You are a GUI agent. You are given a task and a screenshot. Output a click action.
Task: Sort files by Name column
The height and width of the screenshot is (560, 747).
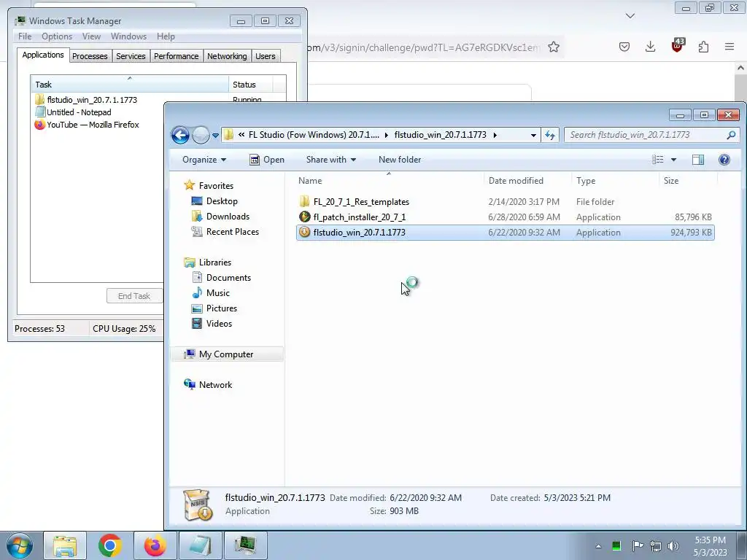pyautogui.click(x=388, y=181)
